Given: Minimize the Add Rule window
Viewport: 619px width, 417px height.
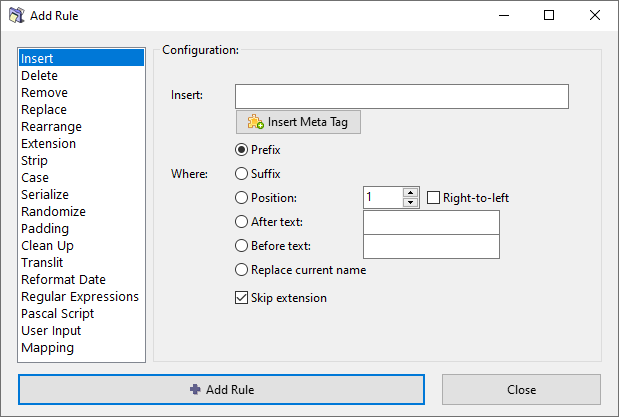Looking at the screenshot, I should [x=504, y=15].
